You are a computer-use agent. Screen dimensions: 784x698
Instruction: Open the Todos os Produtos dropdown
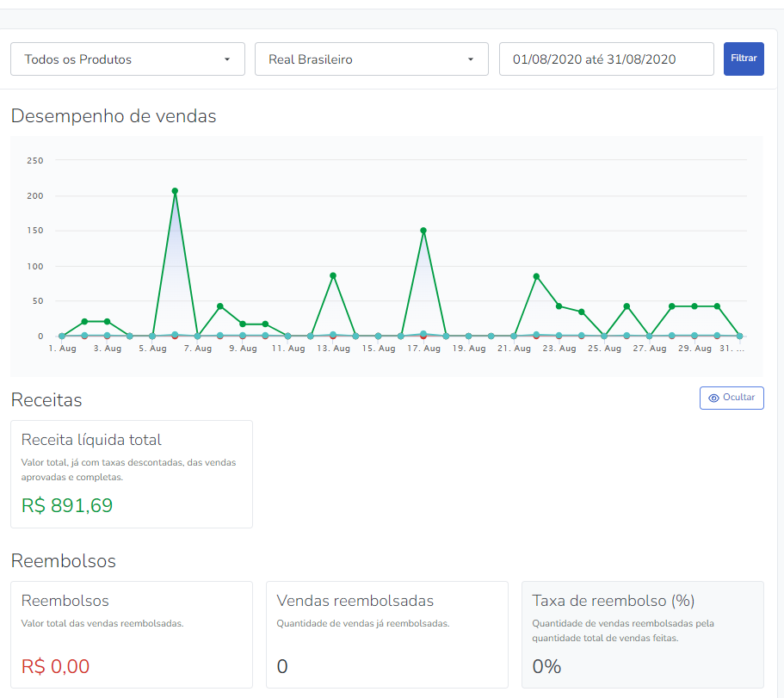pyautogui.click(x=127, y=59)
